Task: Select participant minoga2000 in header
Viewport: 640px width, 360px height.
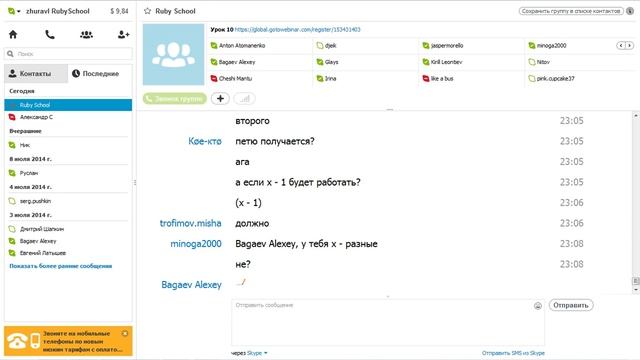Action: (547, 45)
